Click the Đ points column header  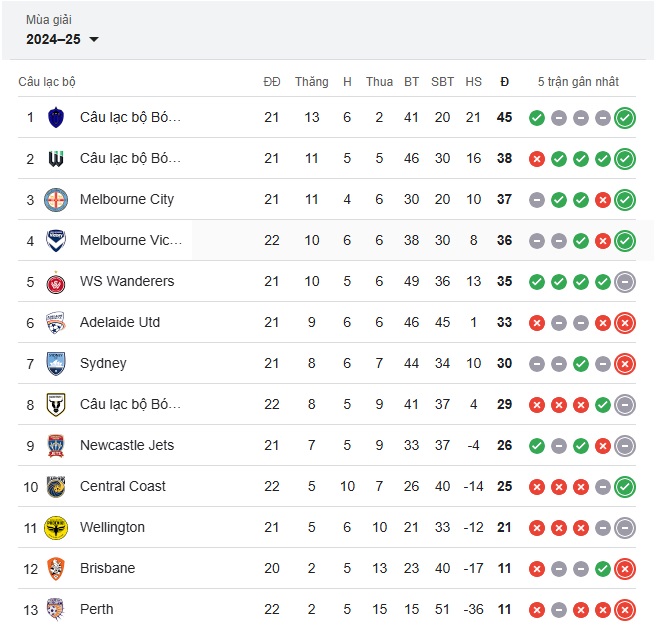(504, 82)
